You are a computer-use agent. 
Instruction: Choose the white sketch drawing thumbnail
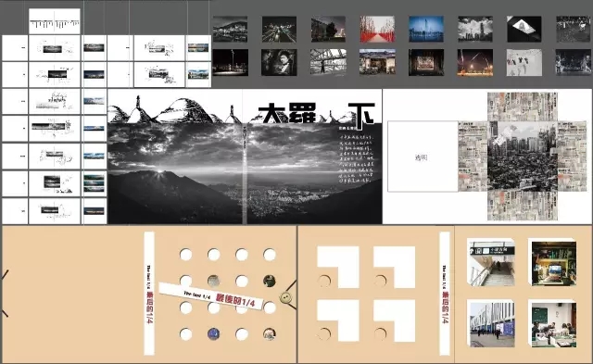click(524, 62)
